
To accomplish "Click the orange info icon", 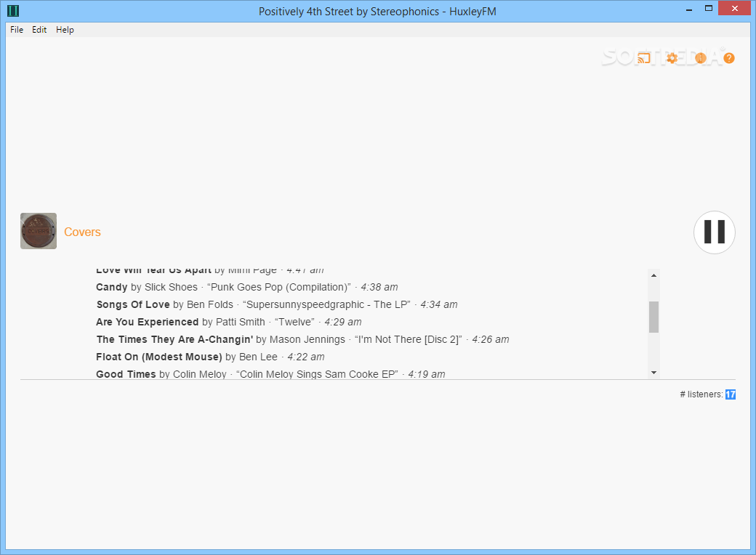I will pyautogui.click(x=701, y=58).
